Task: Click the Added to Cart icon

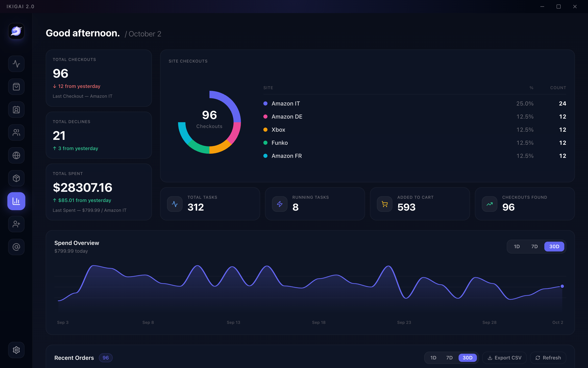Action: coord(385,204)
